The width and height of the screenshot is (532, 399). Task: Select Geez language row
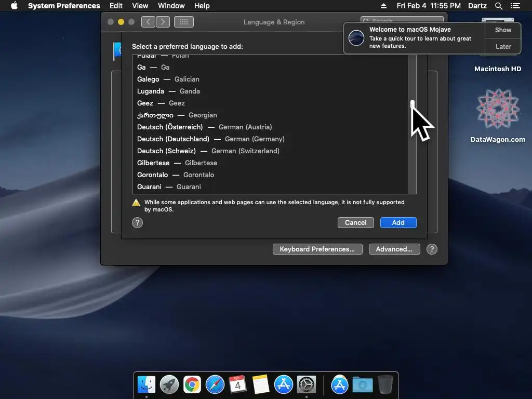(x=270, y=103)
